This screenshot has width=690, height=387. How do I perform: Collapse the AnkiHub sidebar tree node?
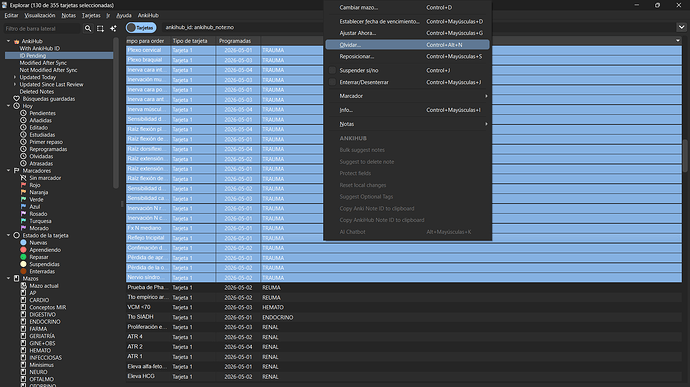coord(8,41)
